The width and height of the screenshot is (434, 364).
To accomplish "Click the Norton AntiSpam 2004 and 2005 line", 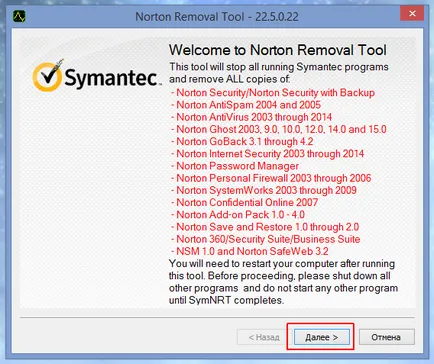I will click(246, 105).
